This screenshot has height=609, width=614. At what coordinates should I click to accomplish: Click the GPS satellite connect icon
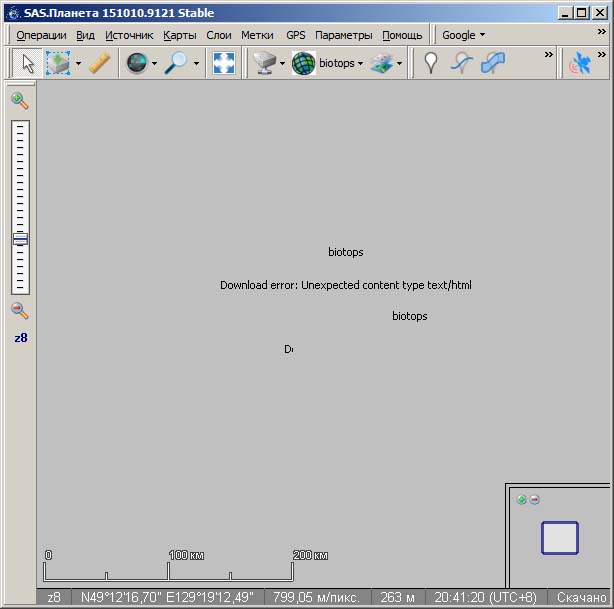tap(580, 64)
